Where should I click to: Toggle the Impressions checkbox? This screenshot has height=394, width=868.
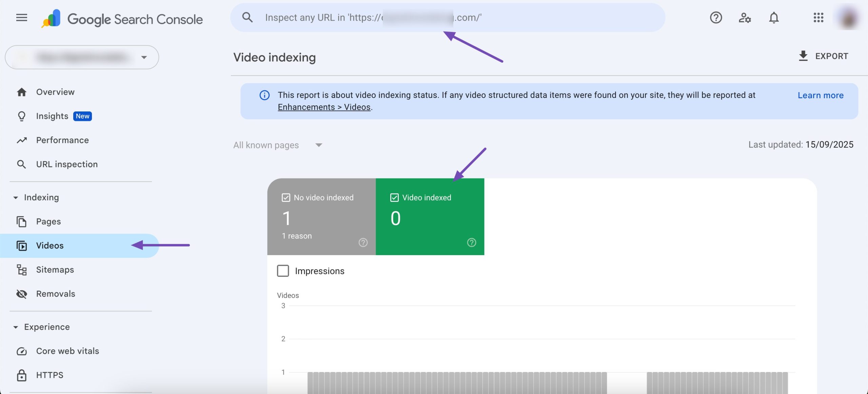283,271
